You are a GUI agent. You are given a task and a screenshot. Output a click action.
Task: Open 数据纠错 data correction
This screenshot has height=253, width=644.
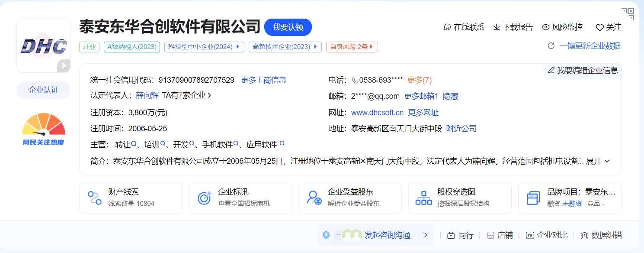[x=601, y=235]
